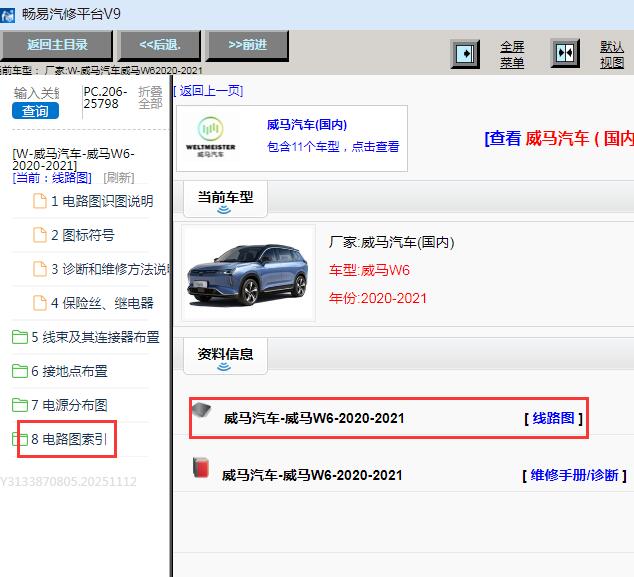Viewport: 634px width, 577px height.
Task: Click the 返回主目录 button
Action: pyautogui.click(x=57, y=45)
